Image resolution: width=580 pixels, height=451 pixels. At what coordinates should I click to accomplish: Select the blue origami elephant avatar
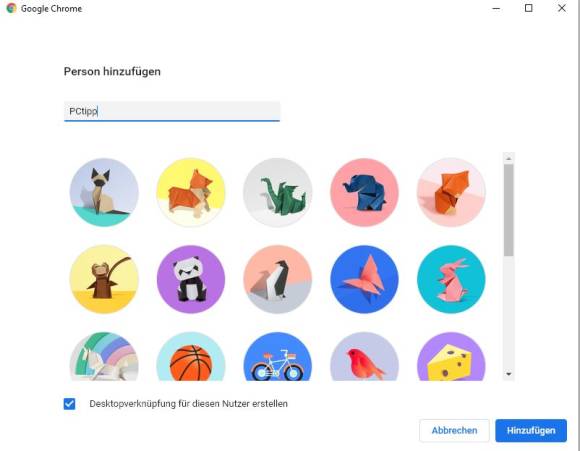pyautogui.click(x=364, y=192)
